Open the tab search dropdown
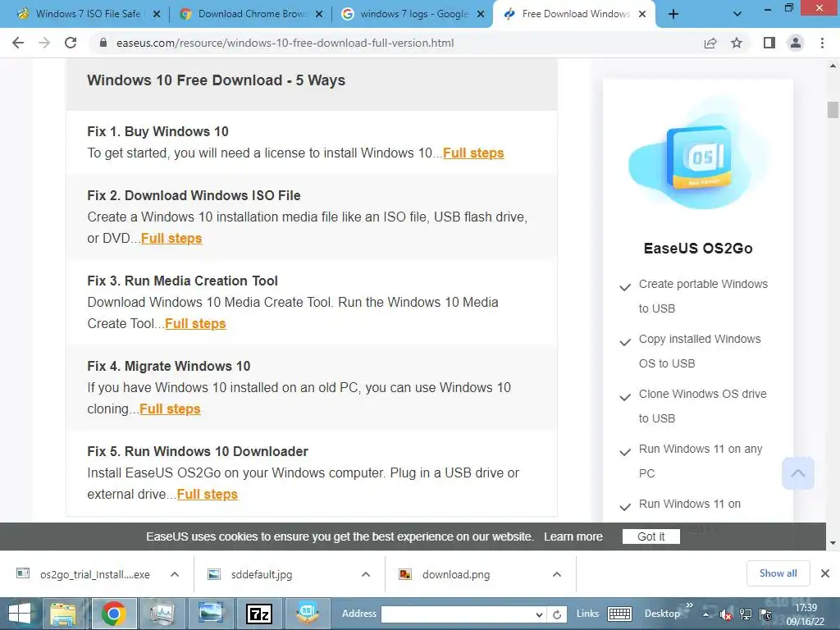Screen dimensions: 840x630 pyautogui.click(x=737, y=14)
